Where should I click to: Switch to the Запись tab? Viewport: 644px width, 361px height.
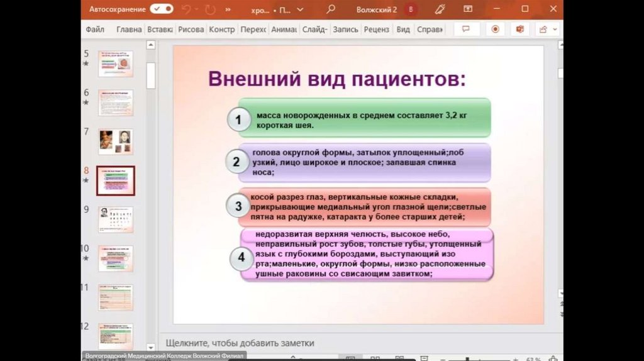345,30
